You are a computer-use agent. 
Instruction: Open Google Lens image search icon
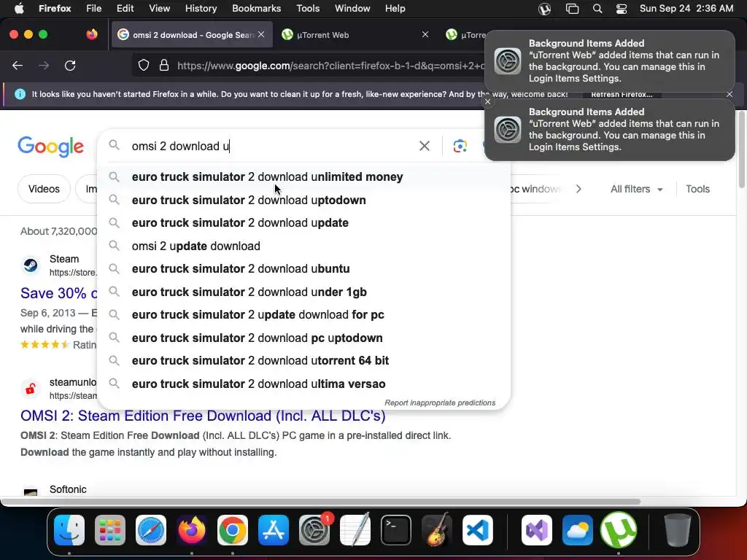460,146
